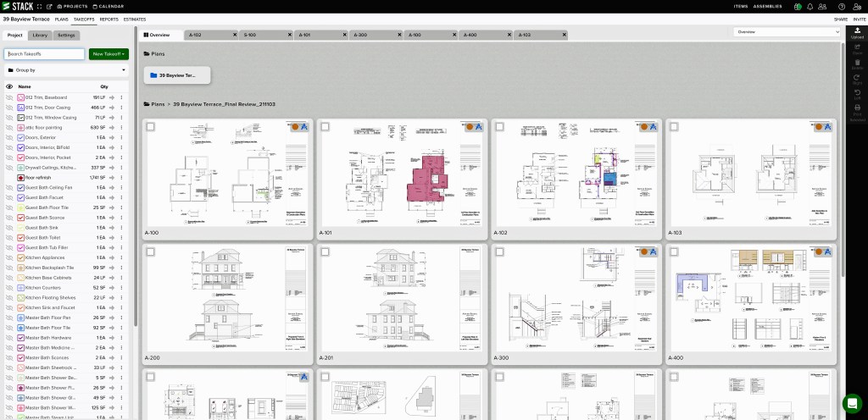Open the notifications bell
This screenshot has width=868, height=420.
(x=810, y=6)
